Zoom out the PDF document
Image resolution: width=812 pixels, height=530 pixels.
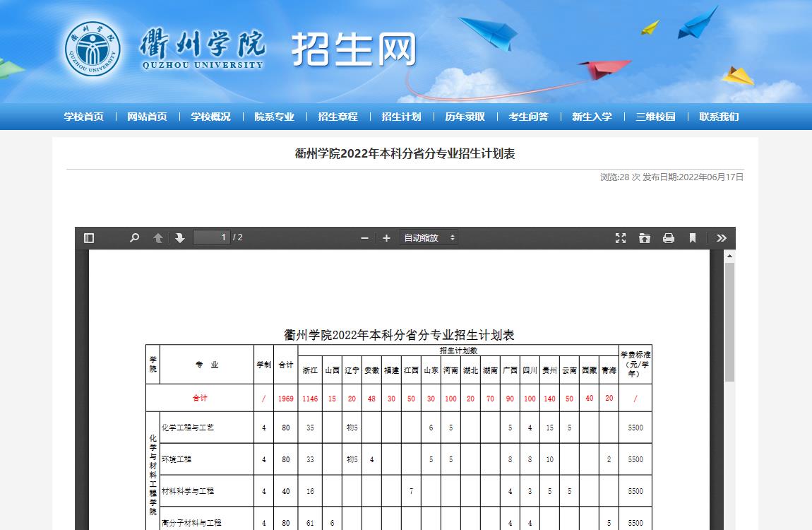[364, 238]
